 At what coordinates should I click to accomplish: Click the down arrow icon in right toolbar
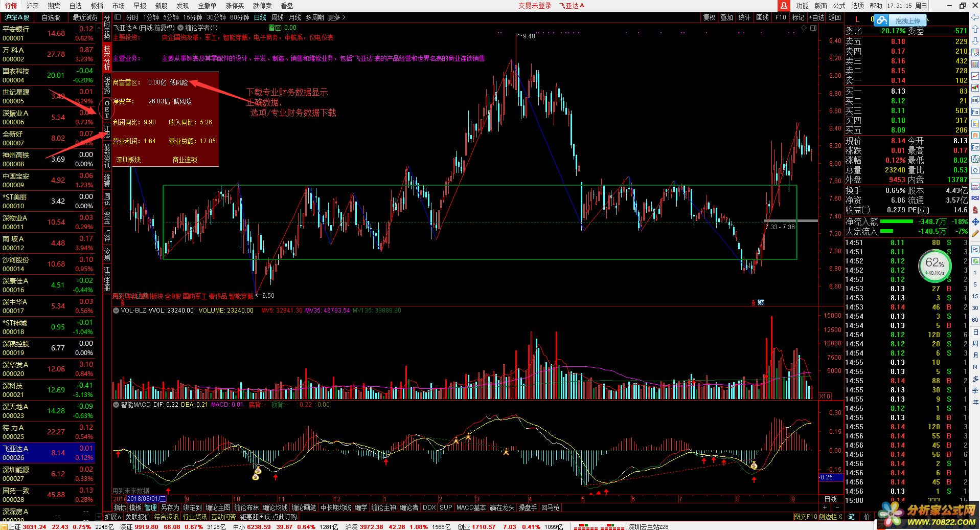[975, 41]
